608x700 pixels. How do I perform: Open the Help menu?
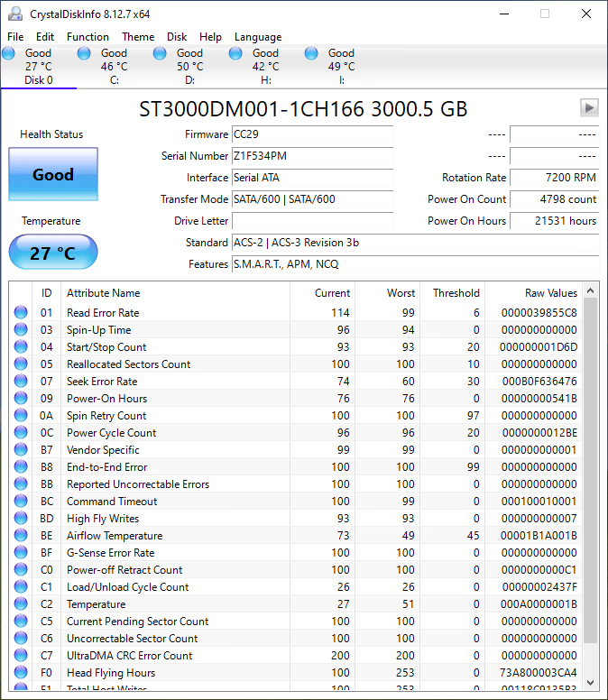(210, 37)
